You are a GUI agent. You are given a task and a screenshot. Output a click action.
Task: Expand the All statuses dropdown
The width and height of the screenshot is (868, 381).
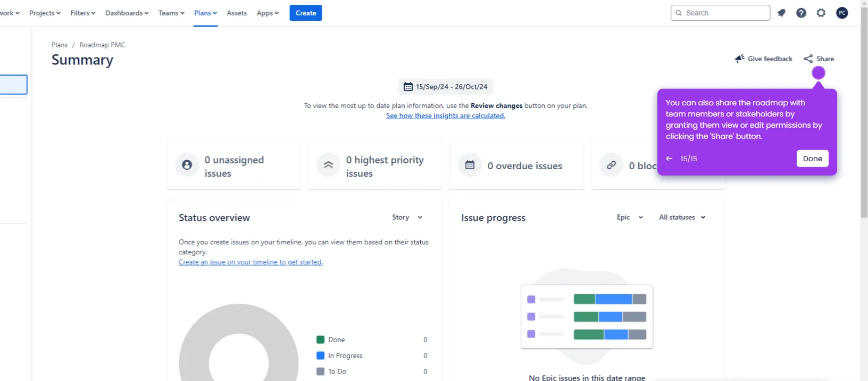click(682, 217)
